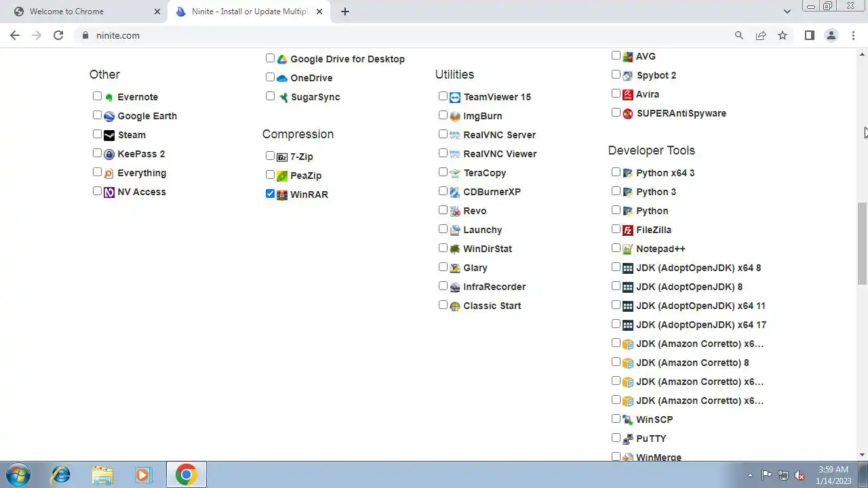Check the Python x64 3 checkbox
The width and height of the screenshot is (868, 488).
tap(616, 172)
